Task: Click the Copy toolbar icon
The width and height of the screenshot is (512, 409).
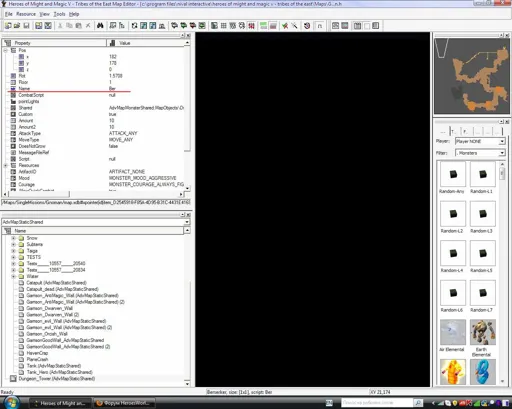Action: tap(69, 26)
